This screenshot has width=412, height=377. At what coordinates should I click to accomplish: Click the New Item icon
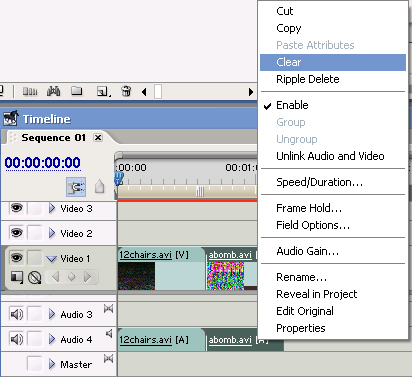point(103,91)
